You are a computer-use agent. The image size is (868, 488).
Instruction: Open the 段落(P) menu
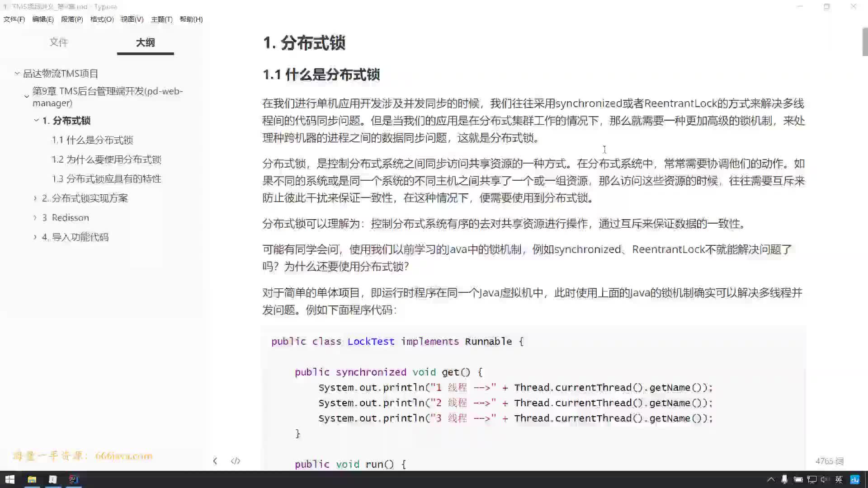point(72,19)
